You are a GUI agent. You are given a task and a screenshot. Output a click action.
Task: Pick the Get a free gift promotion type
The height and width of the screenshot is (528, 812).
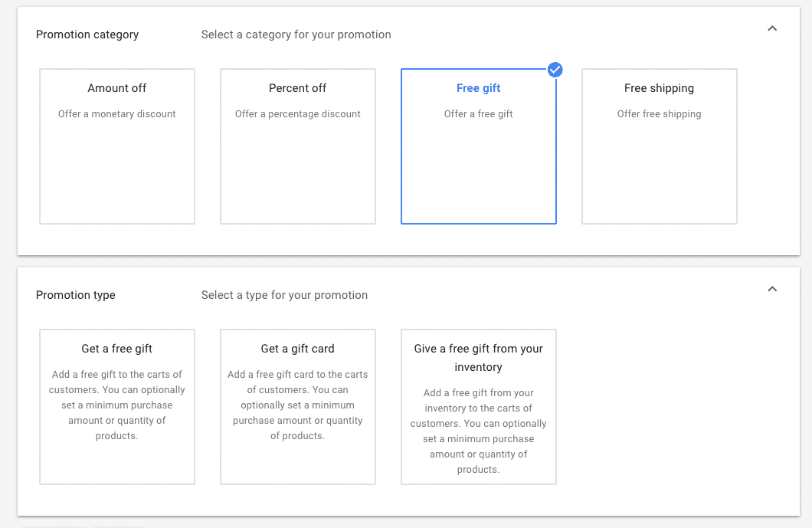pos(116,407)
